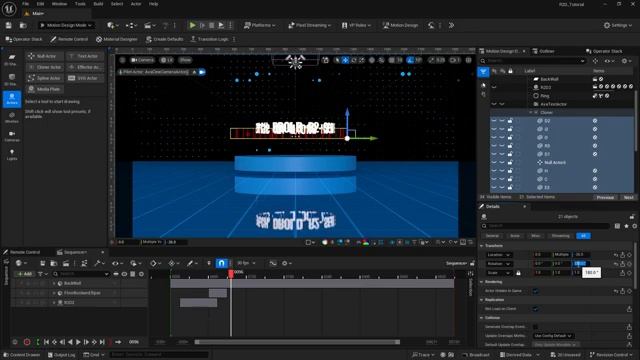
Task: Select the Effector Actor tool
Action: point(84,67)
